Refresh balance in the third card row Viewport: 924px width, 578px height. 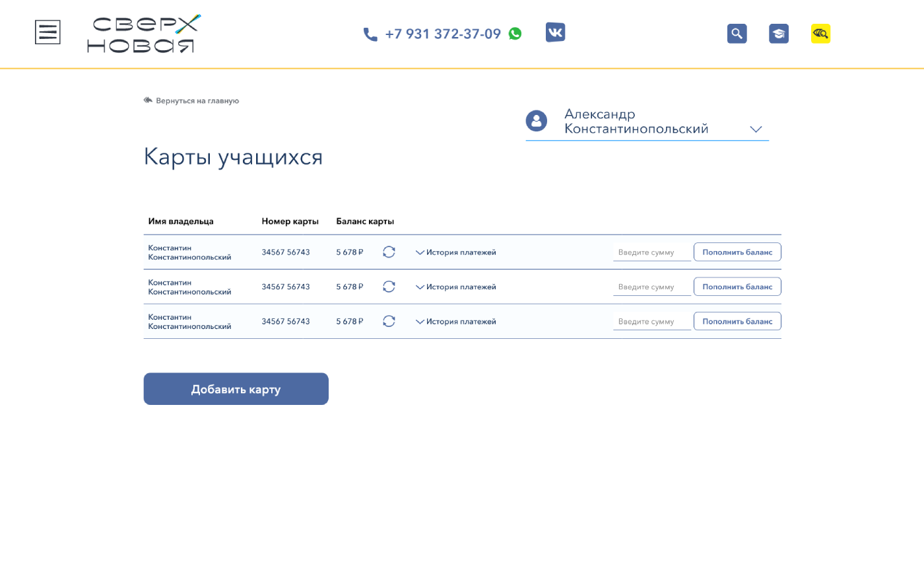[x=389, y=321]
